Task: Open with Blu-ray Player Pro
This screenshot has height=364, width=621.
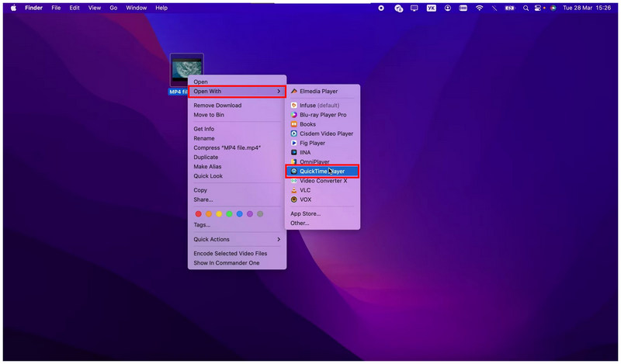Action: (322, 115)
